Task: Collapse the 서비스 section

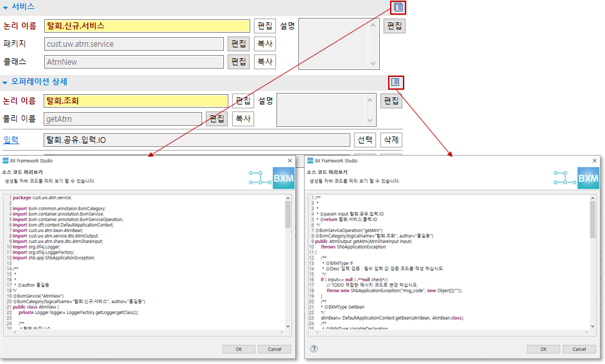Action: click(5, 7)
